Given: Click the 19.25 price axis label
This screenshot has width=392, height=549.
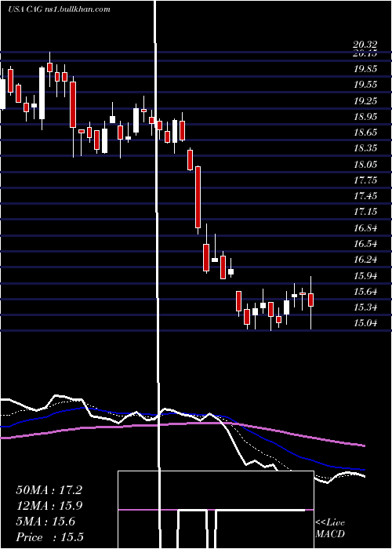Looking at the screenshot, I should (x=365, y=101).
